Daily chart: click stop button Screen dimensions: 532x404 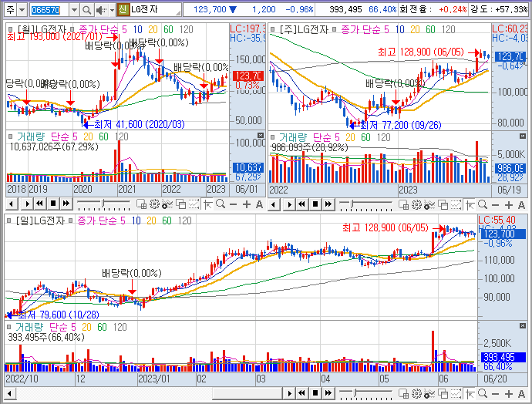point(315,393)
